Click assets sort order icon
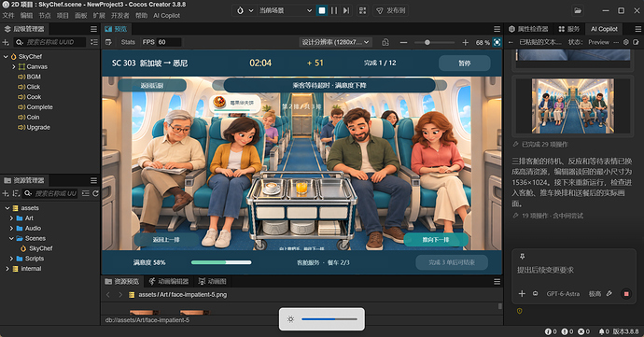644x337 pixels. [16, 193]
